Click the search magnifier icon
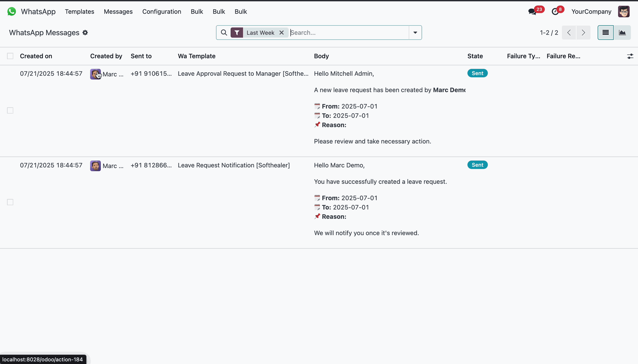Image resolution: width=638 pixels, height=364 pixels. pos(224,33)
